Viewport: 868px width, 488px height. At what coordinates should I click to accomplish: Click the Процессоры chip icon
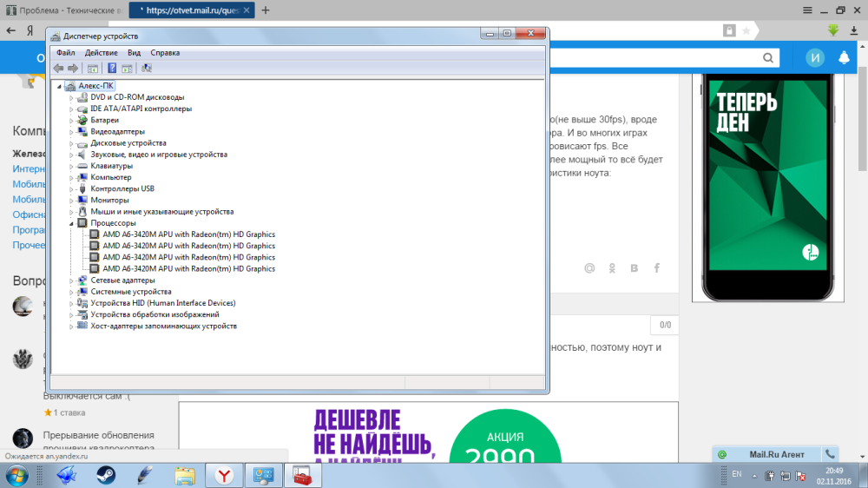click(x=82, y=222)
